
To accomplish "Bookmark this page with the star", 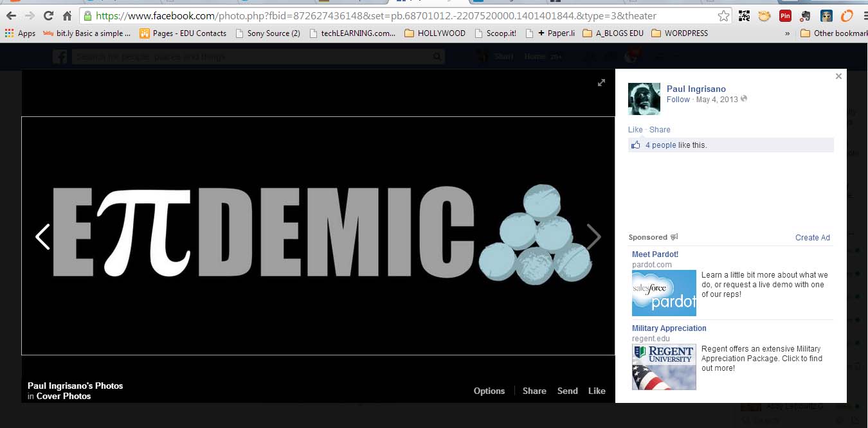I will (x=723, y=16).
